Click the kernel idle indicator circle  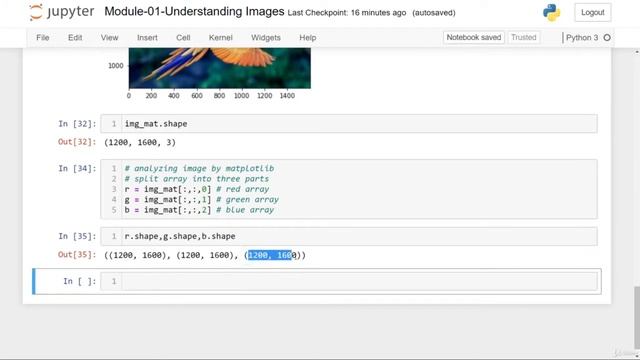(x=607, y=38)
